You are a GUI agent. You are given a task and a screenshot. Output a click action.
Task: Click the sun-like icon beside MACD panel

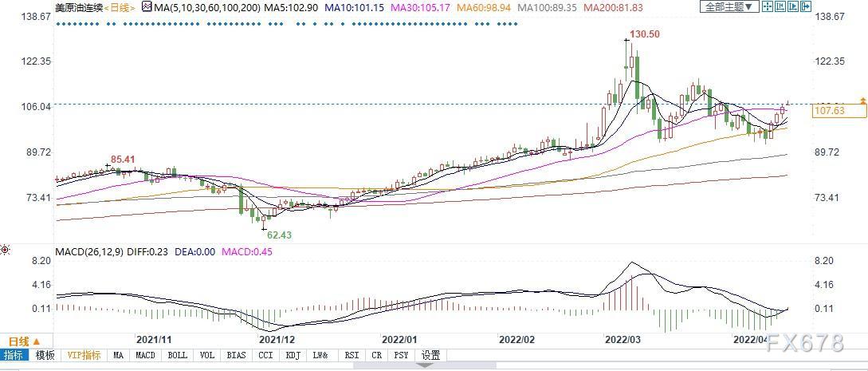point(6,251)
